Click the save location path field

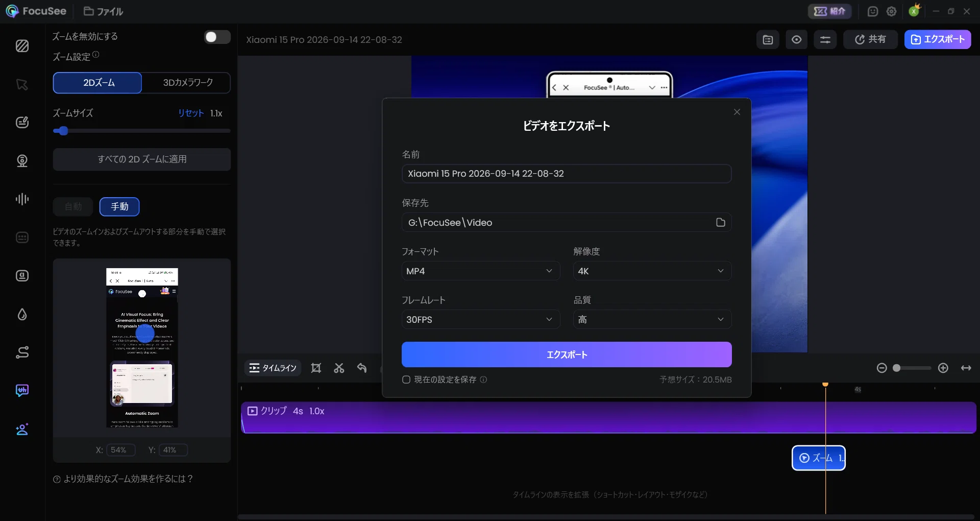click(x=567, y=222)
